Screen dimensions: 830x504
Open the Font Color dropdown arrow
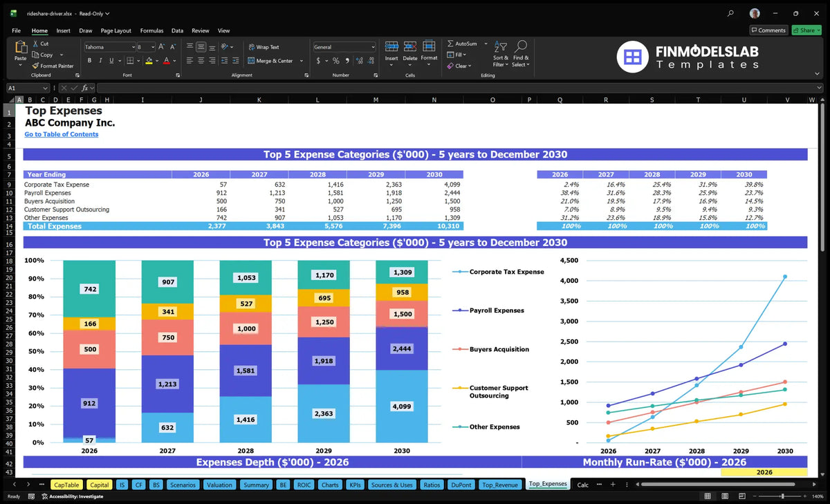(174, 61)
